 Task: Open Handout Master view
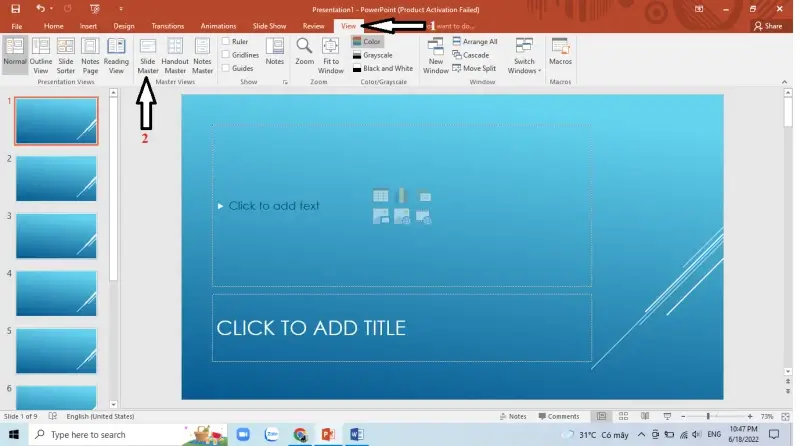175,55
